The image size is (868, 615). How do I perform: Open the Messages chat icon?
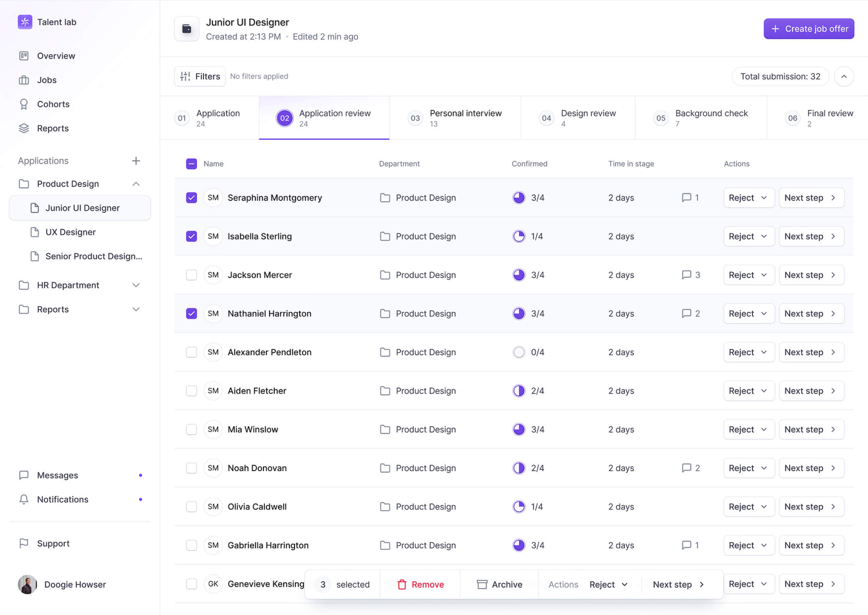point(24,475)
